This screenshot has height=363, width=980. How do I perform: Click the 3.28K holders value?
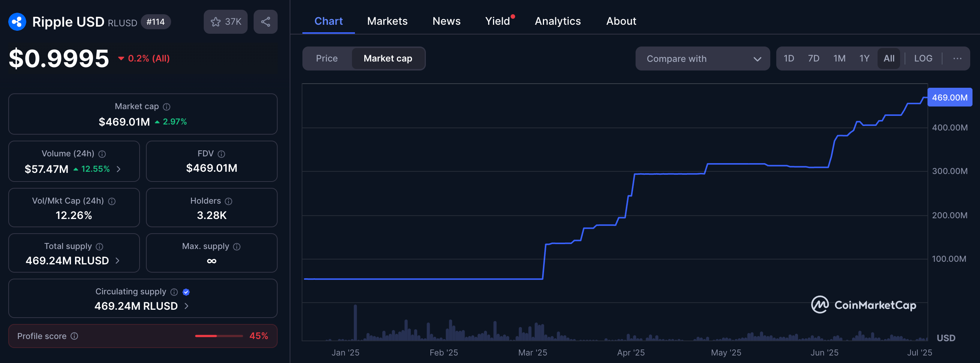(212, 216)
